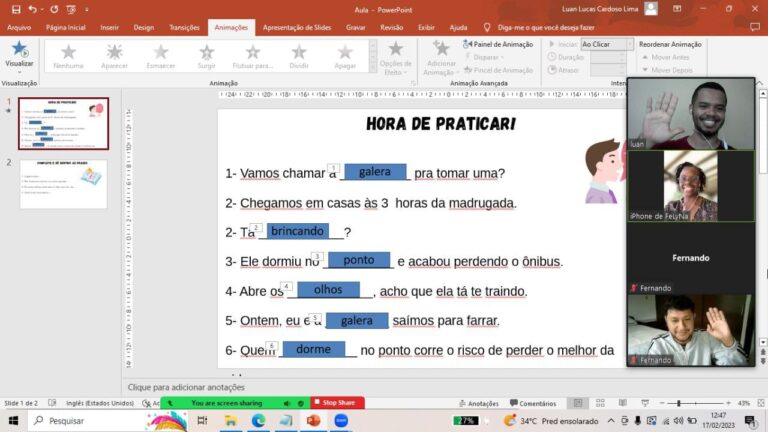This screenshot has width=768, height=432.
Task: Click the Zoom app taskbar icon
Action: click(340, 421)
